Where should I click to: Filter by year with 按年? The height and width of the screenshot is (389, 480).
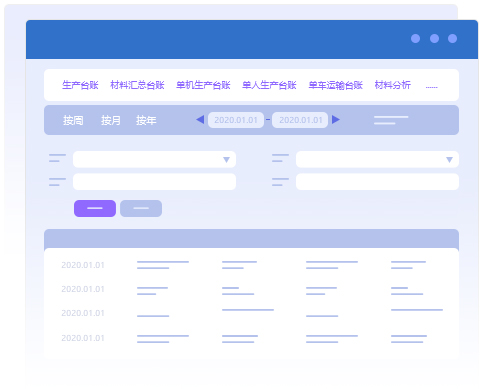pyautogui.click(x=146, y=120)
